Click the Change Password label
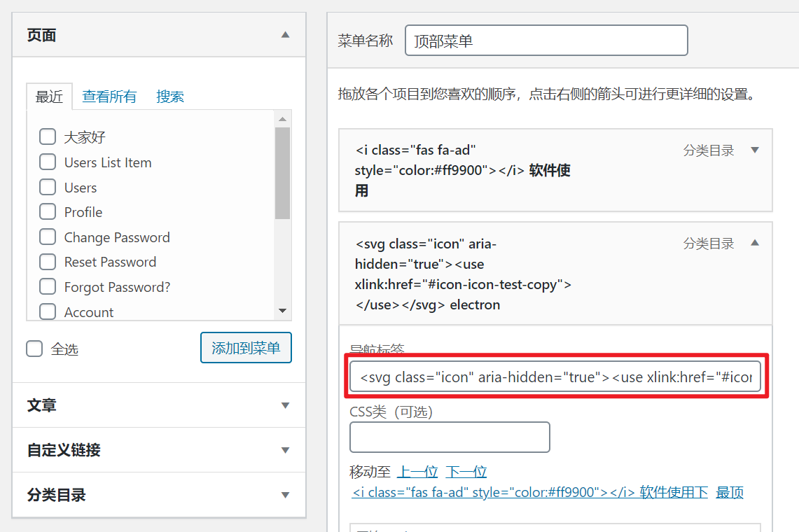Viewport: 799px width, 532px height. coord(117,237)
